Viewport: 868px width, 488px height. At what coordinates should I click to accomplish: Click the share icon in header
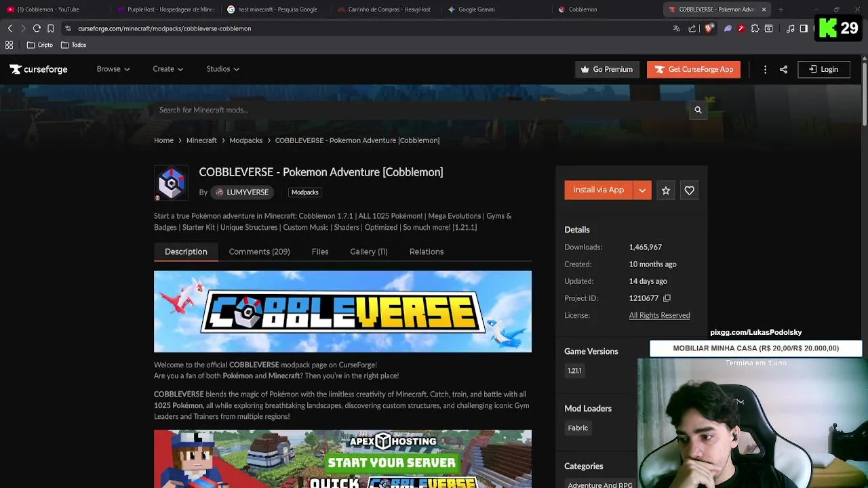coord(783,69)
